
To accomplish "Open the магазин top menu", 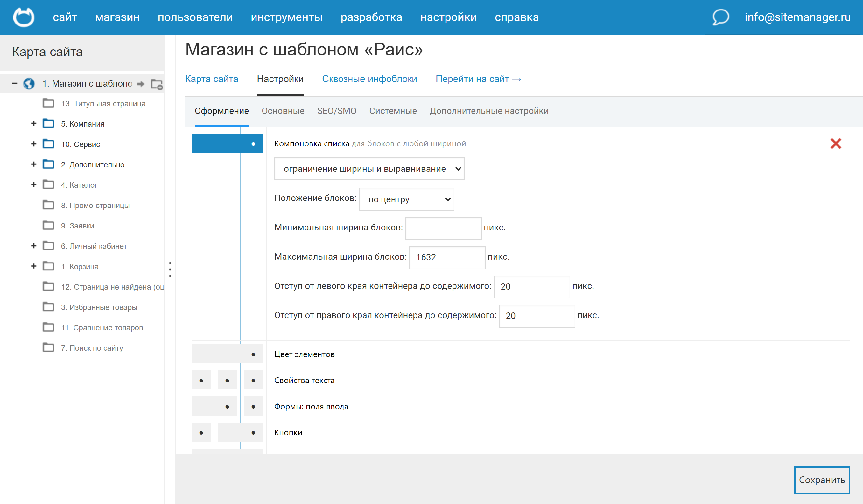I will pyautogui.click(x=117, y=17).
